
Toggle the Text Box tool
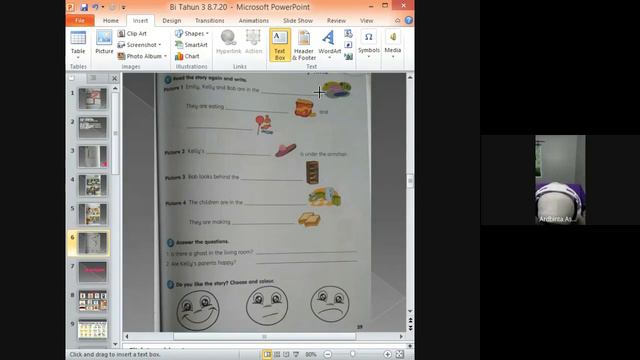(x=280, y=45)
